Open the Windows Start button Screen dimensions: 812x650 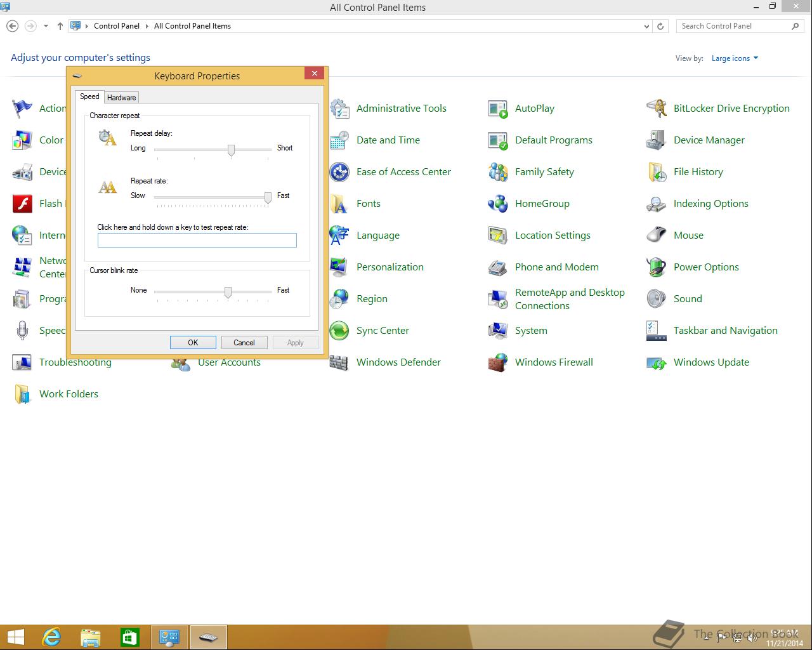[x=15, y=637]
